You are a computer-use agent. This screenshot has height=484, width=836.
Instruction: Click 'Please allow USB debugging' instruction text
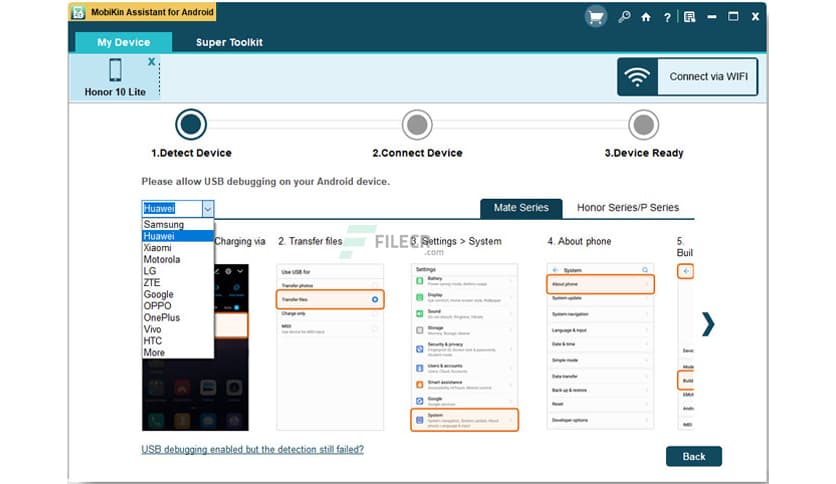[x=266, y=182]
